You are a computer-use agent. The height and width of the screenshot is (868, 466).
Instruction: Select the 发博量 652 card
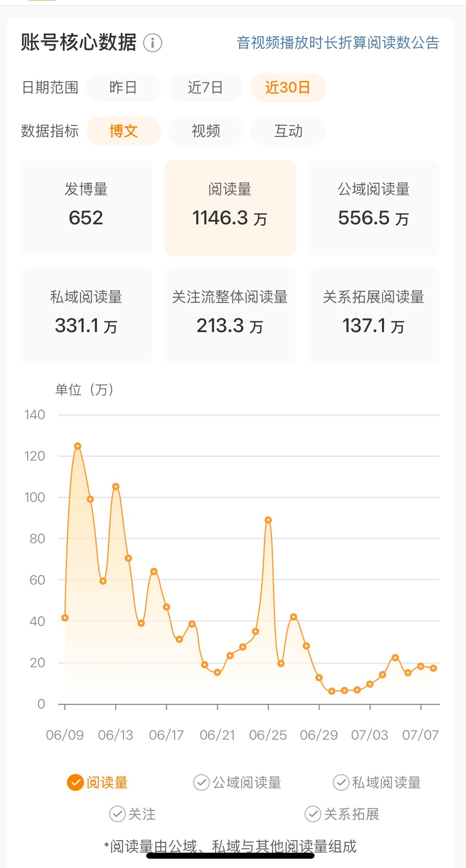pyautogui.click(x=86, y=208)
